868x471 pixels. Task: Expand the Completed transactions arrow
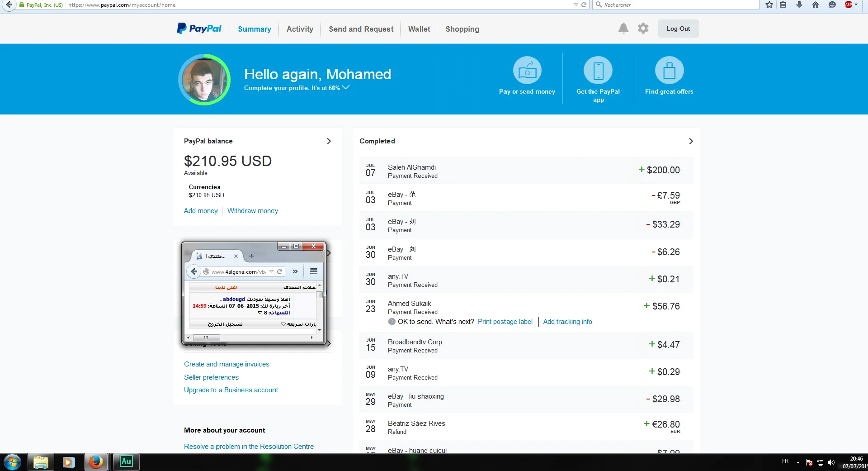click(691, 141)
